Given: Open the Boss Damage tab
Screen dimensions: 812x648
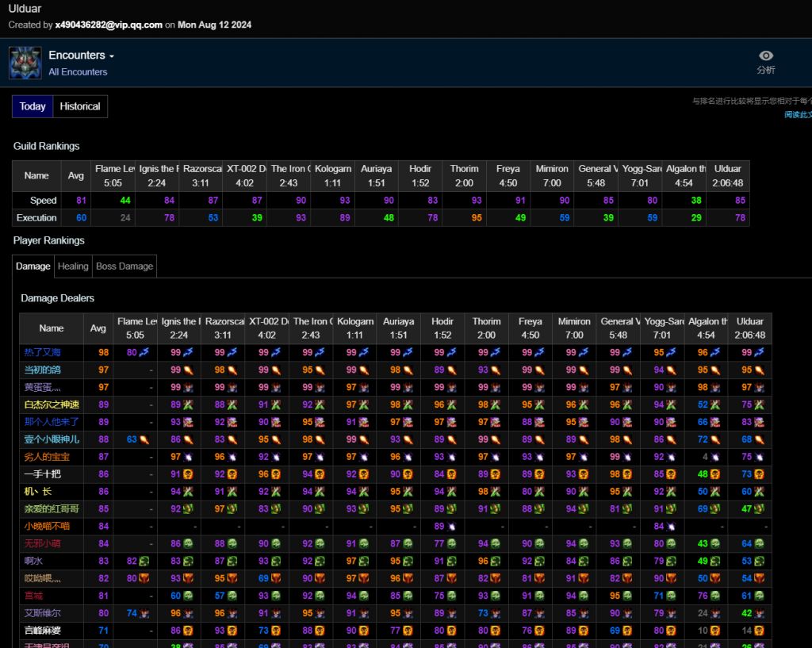Looking at the screenshot, I should pyautogui.click(x=124, y=266).
